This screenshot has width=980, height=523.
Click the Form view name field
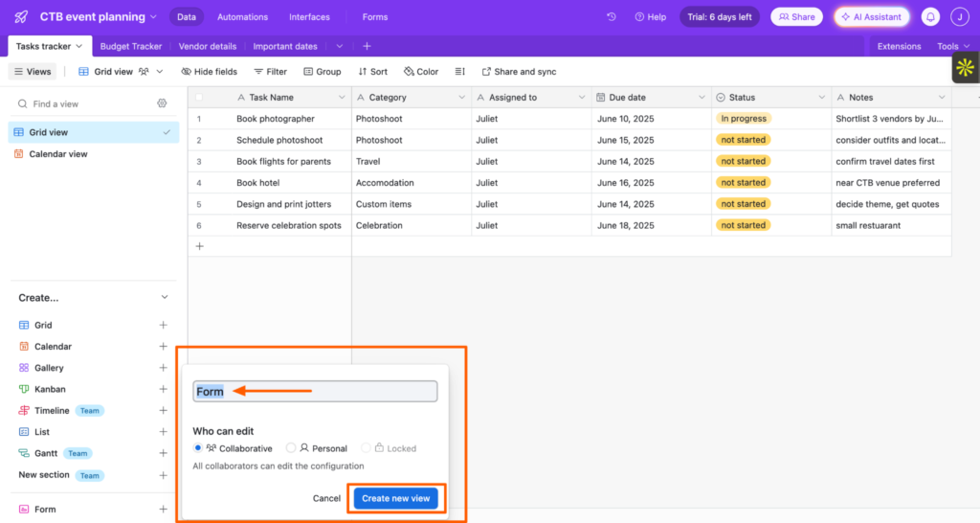coord(315,392)
